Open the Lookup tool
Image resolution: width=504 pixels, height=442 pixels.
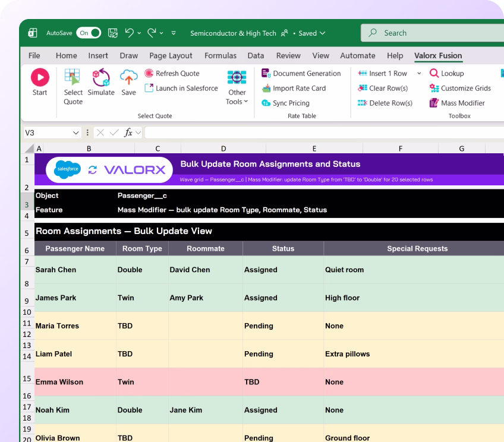(447, 73)
